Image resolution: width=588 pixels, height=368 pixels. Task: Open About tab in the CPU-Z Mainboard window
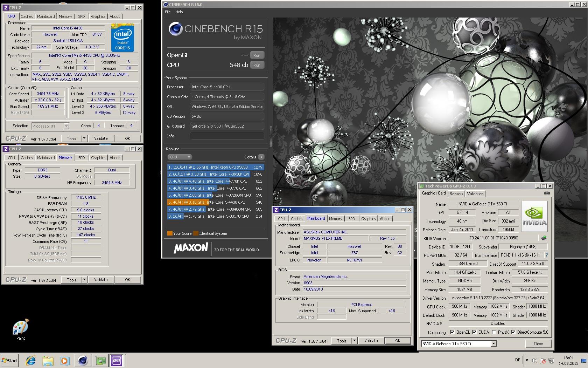(385, 219)
